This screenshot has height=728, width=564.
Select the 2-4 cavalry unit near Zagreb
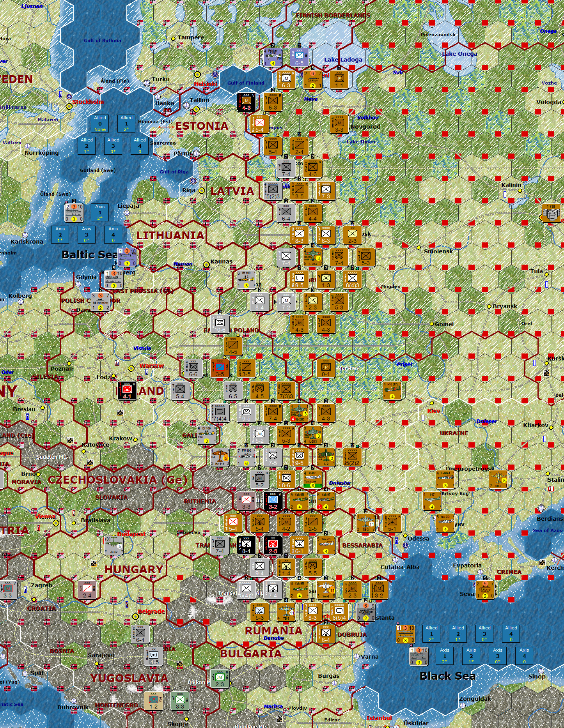(x=87, y=590)
